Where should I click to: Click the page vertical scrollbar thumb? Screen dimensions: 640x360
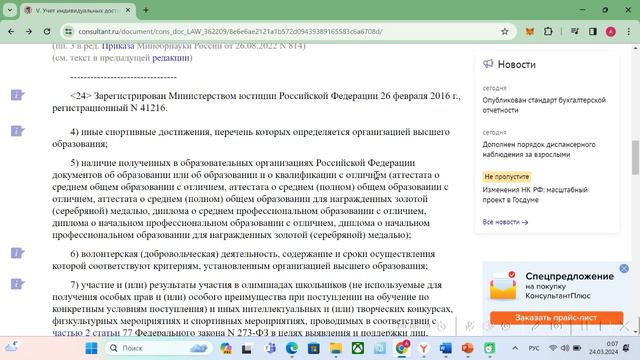pos(636,157)
